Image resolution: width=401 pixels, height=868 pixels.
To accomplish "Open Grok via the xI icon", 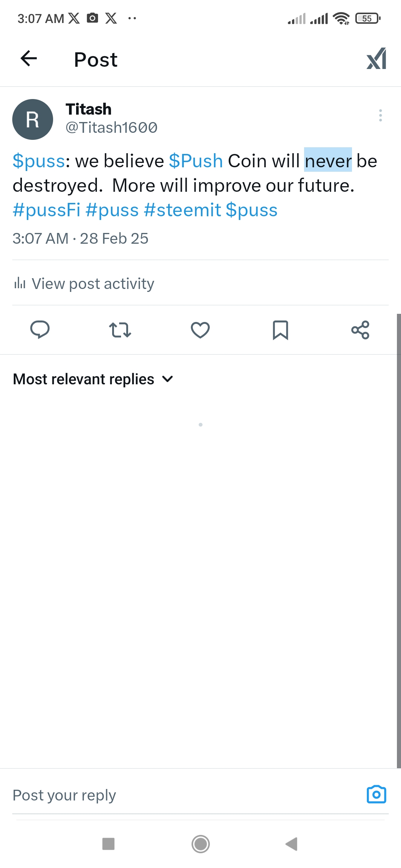I will [x=376, y=59].
